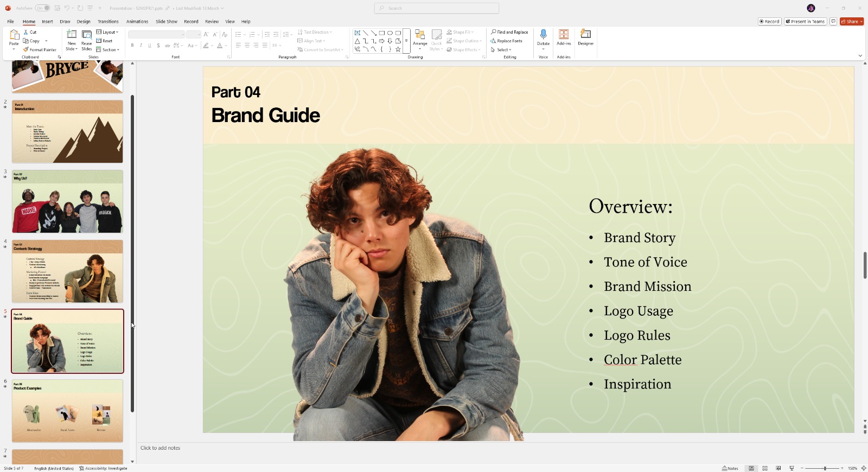Toggle Normal view in status bar

point(751,468)
